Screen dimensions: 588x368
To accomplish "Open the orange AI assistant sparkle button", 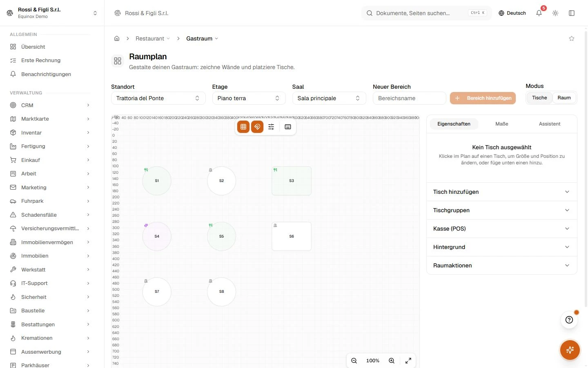I will 570,350.
